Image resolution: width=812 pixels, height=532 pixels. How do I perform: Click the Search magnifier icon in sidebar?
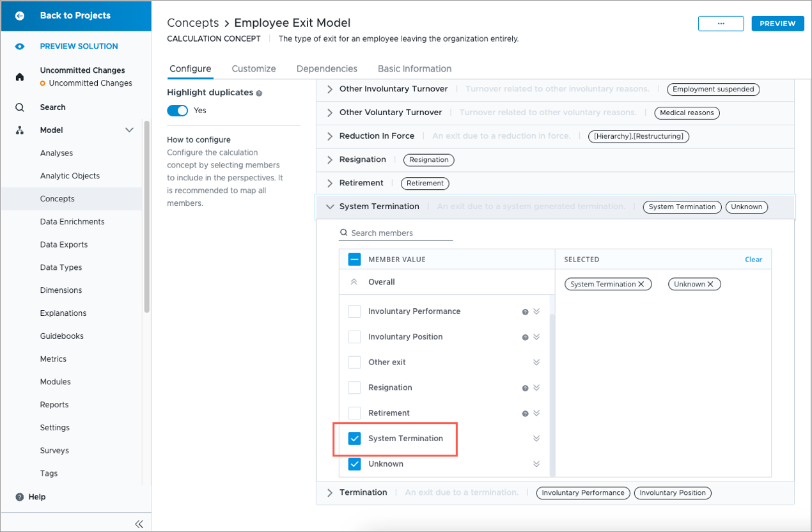click(x=20, y=107)
